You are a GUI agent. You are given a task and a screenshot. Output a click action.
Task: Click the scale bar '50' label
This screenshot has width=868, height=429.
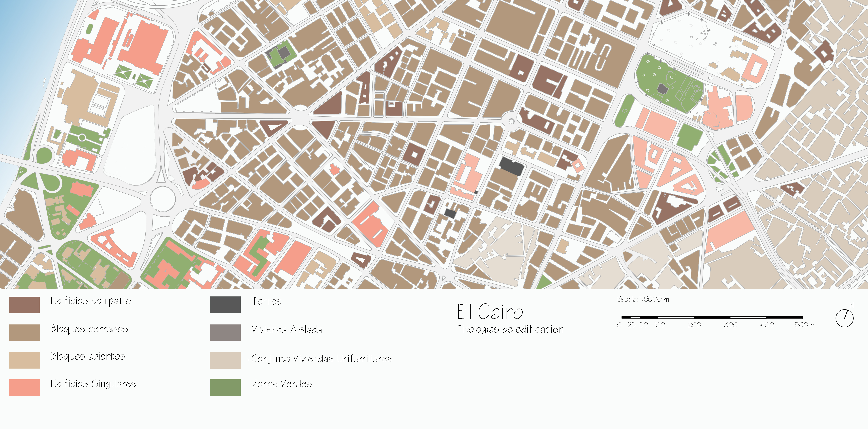click(644, 325)
